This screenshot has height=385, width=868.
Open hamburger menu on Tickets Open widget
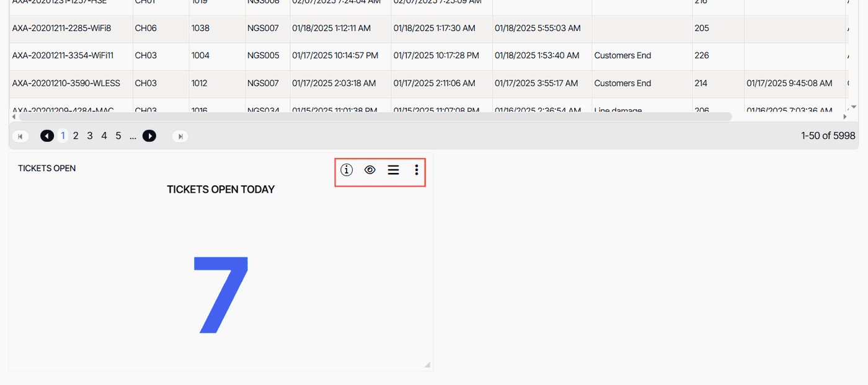(x=393, y=170)
